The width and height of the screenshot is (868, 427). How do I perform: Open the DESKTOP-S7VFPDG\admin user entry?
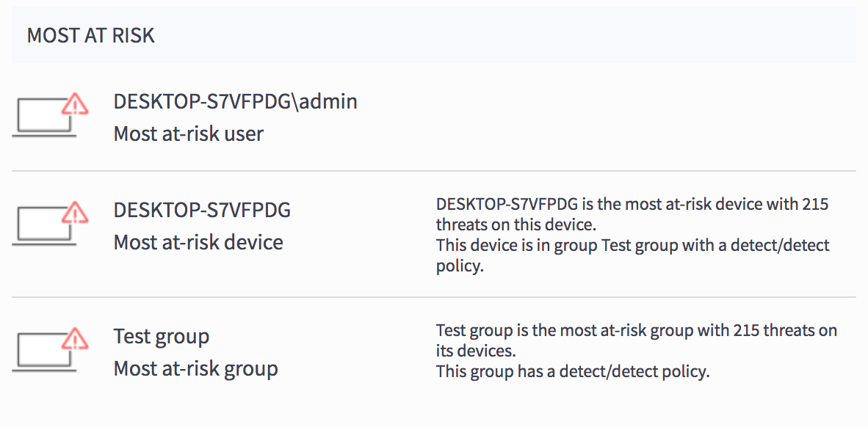(x=235, y=101)
